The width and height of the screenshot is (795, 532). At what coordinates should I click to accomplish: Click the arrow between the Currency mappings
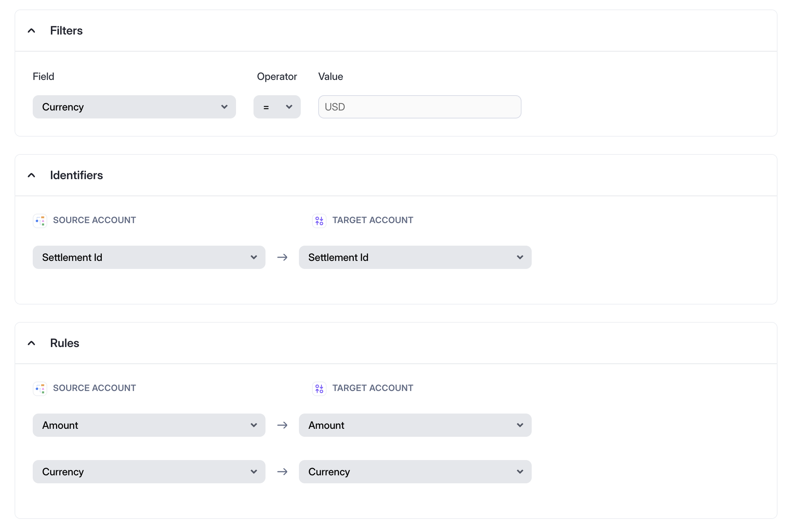[x=282, y=472]
